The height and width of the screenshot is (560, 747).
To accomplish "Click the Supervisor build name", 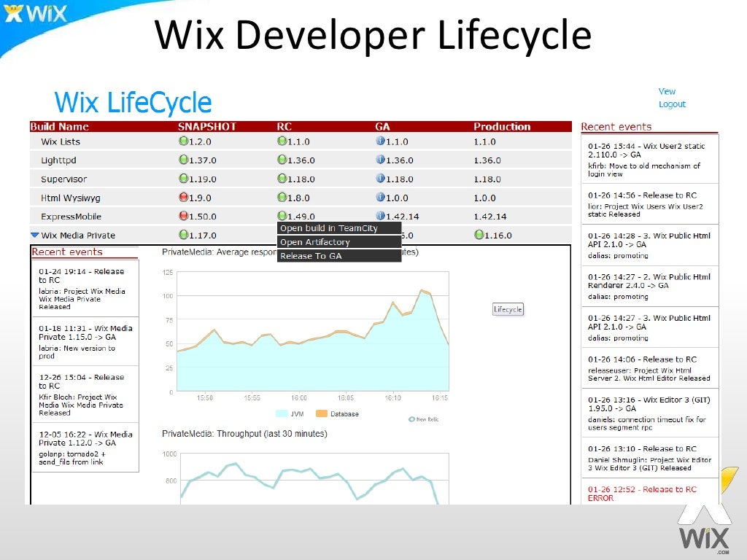I will (x=64, y=179).
